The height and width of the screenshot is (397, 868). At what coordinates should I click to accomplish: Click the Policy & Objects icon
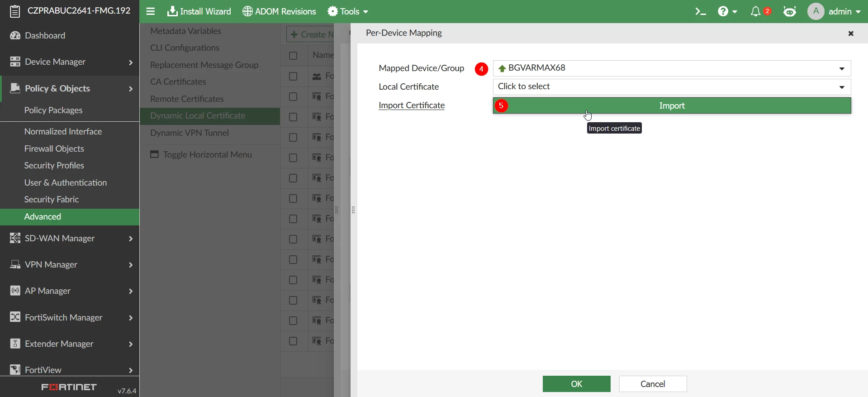click(x=15, y=88)
